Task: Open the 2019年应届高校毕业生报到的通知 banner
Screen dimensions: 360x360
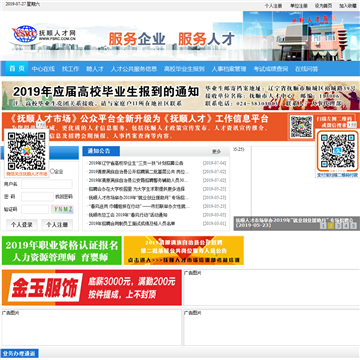Action: pyautogui.click(x=180, y=96)
